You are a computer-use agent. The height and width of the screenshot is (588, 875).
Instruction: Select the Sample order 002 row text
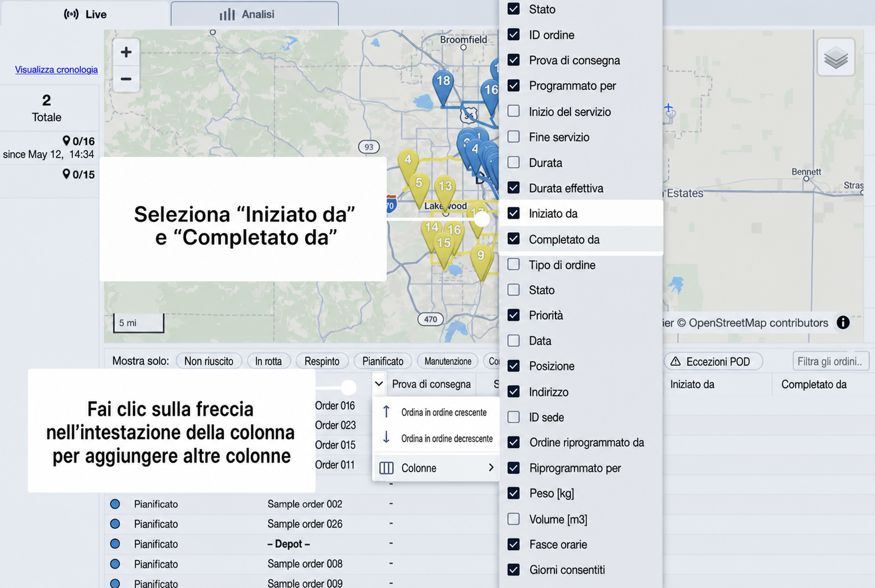305,504
